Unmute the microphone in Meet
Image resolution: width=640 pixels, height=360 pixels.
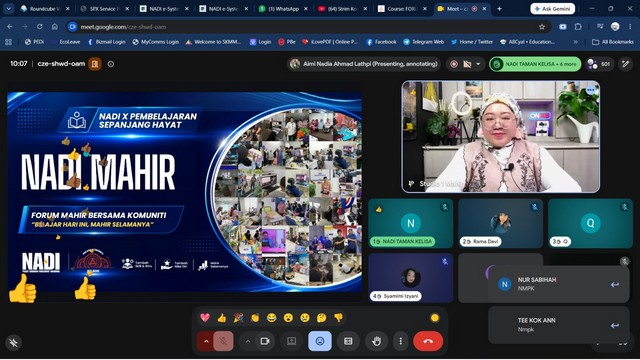tap(223, 341)
